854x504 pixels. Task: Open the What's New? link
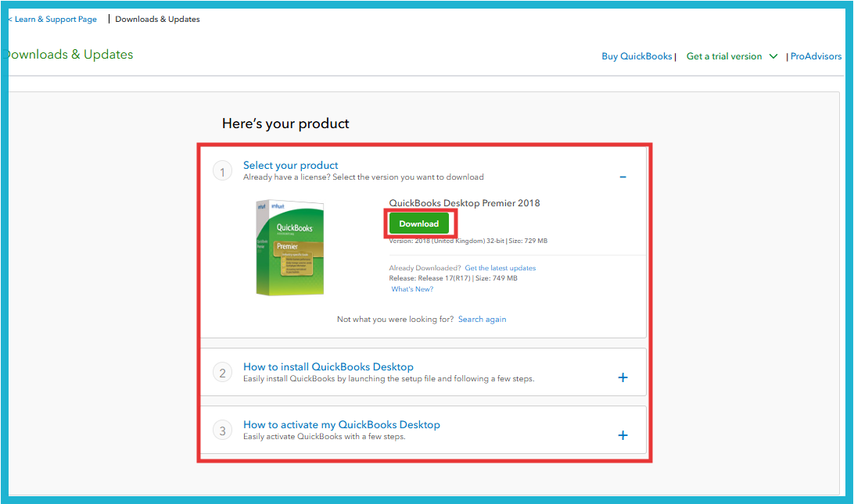[412, 289]
